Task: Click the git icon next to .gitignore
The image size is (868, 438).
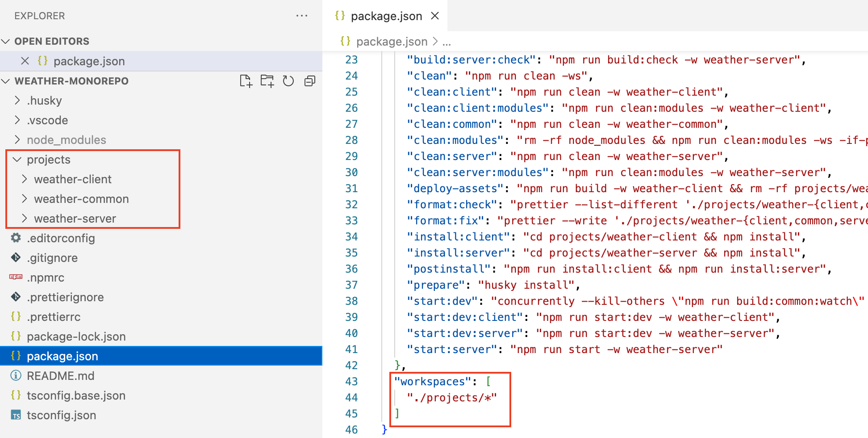Action: (16, 257)
